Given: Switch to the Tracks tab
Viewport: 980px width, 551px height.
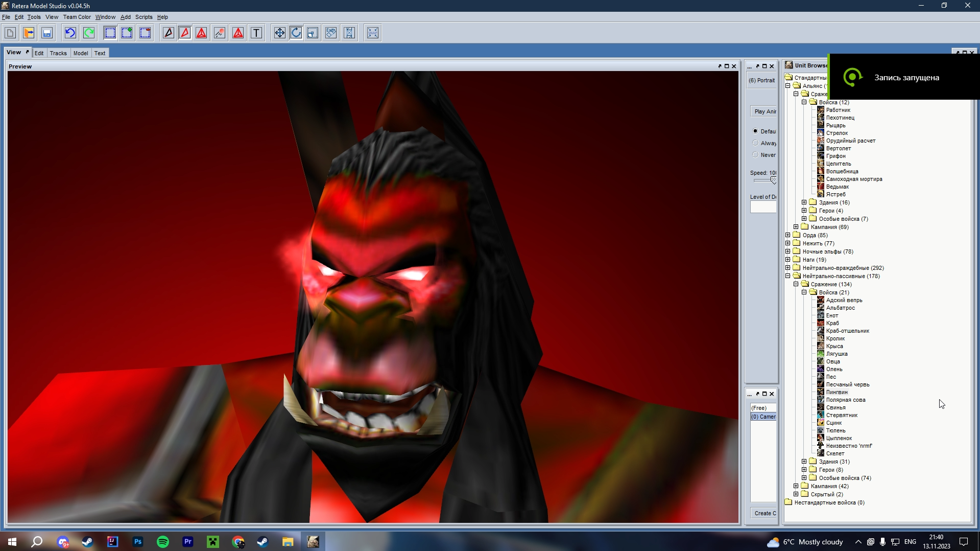Looking at the screenshot, I should pyautogui.click(x=58, y=53).
